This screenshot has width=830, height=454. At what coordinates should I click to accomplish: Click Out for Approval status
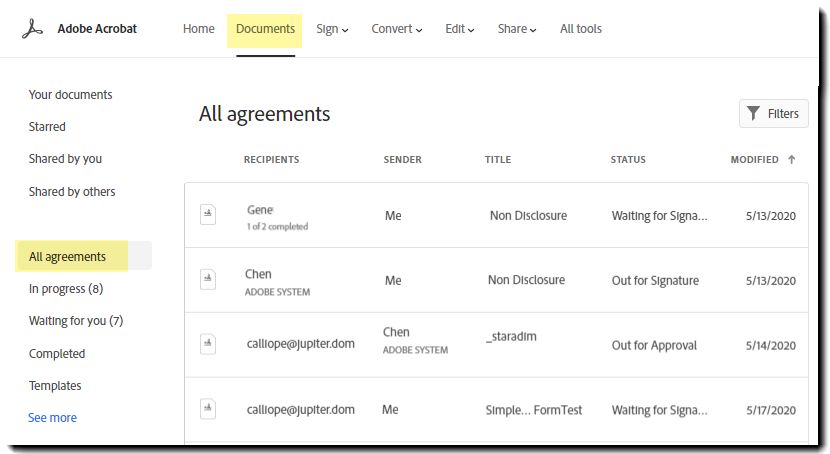[654, 346]
